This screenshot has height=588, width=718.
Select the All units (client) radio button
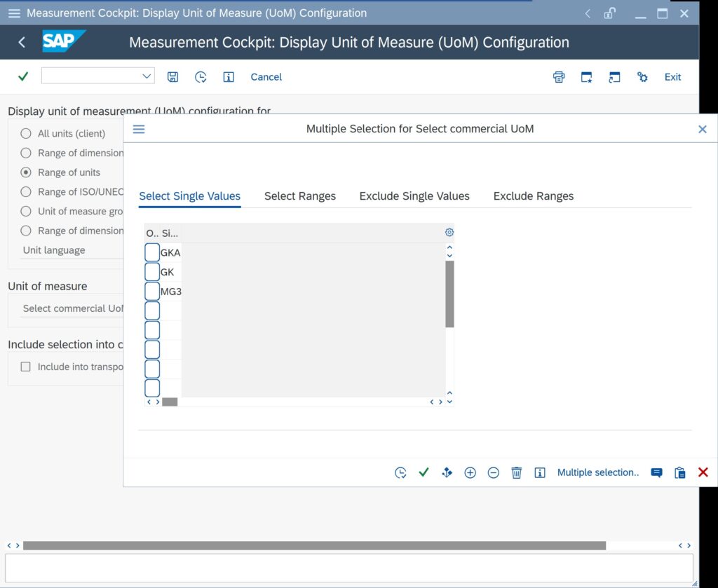(x=26, y=133)
